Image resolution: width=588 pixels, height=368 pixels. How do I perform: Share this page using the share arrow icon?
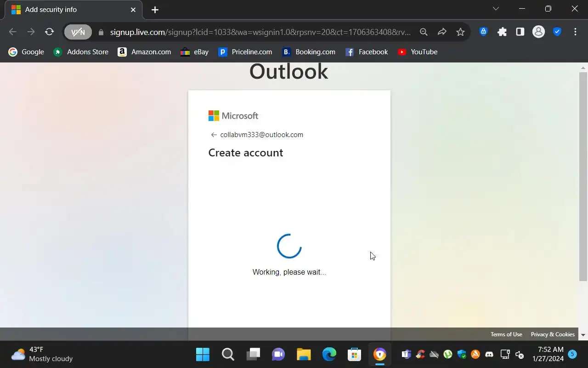coord(442,32)
